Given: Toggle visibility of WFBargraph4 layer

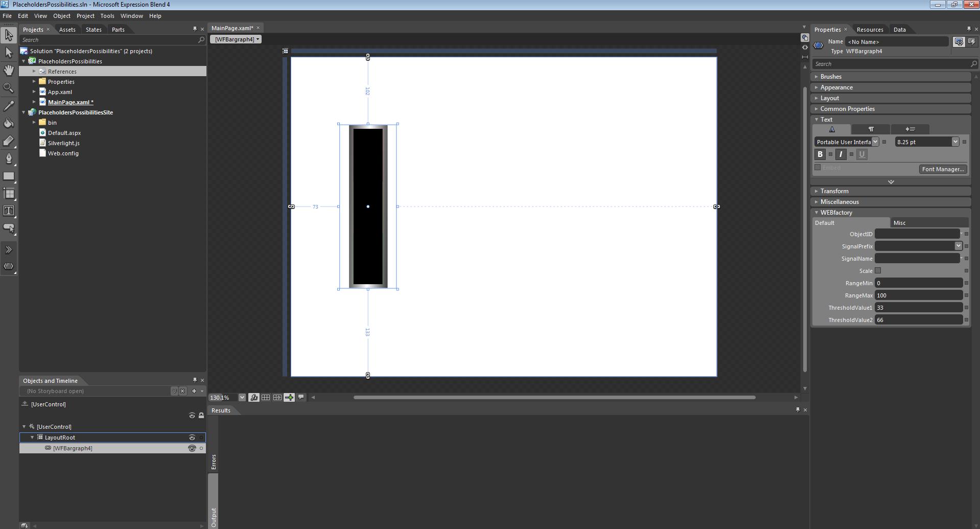Looking at the screenshot, I should 192,448.
